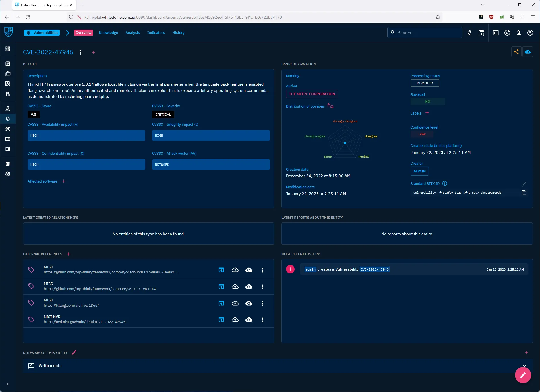Open Analyses clipboard icon in sidebar
The height and width of the screenshot is (392, 540).
pos(8,63)
